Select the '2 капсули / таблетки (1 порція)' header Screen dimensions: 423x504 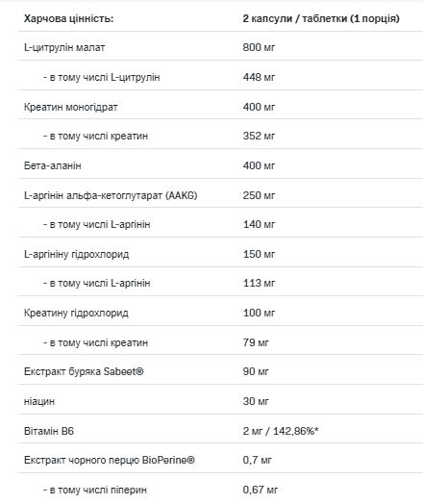321,18
